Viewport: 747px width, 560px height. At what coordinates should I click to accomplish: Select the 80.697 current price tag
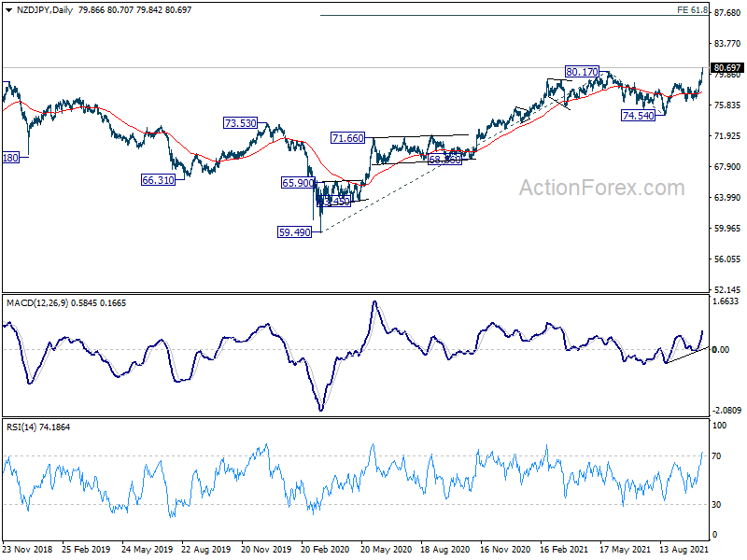[x=726, y=68]
